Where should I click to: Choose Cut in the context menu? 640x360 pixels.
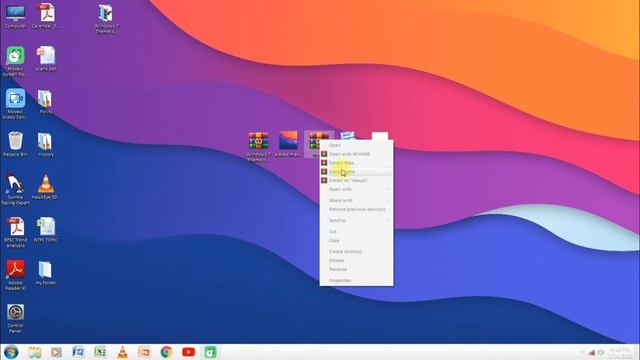[356, 231]
